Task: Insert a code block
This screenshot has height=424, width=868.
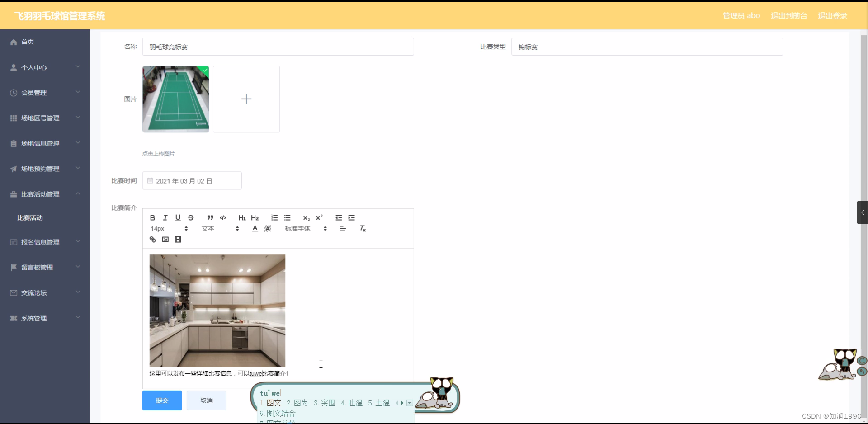Action: (x=223, y=217)
